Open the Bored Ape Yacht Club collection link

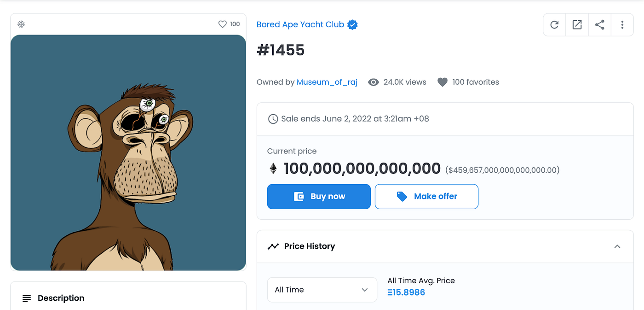tap(300, 25)
